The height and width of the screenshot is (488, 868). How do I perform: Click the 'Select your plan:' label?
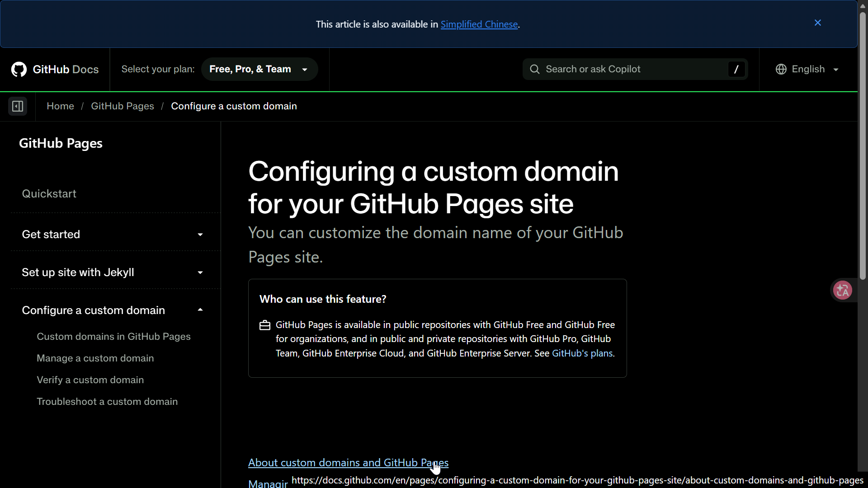pyautogui.click(x=158, y=69)
